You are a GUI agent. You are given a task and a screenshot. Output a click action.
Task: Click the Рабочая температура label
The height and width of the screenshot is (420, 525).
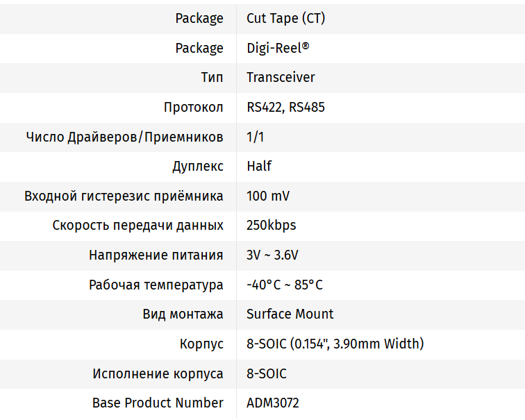coord(156,285)
